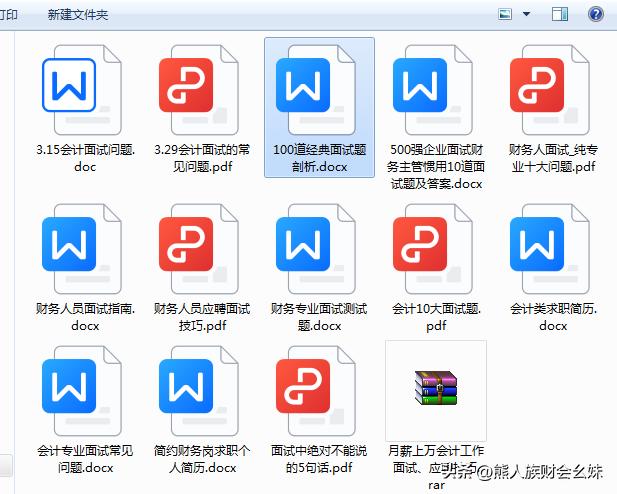Click the file name 财务专业面试测试题.docx
Image resolution: width=617 pixels, height=494 pixels.
(x=319, y=317)
